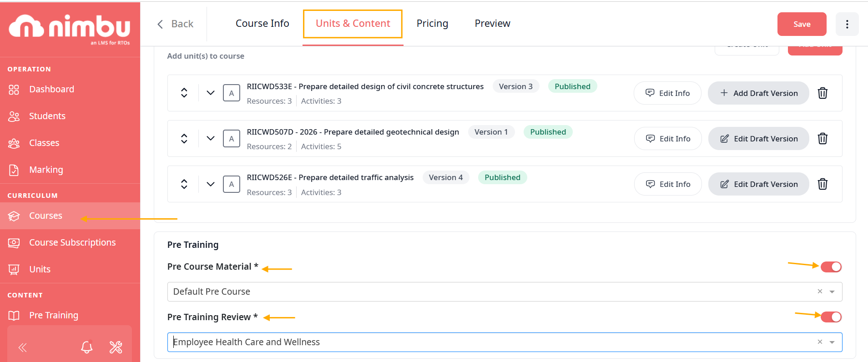This screenshot has width=868, height=362.
Task: Toggle off Pre Course Material switch
Action: [x=831, y=267]
